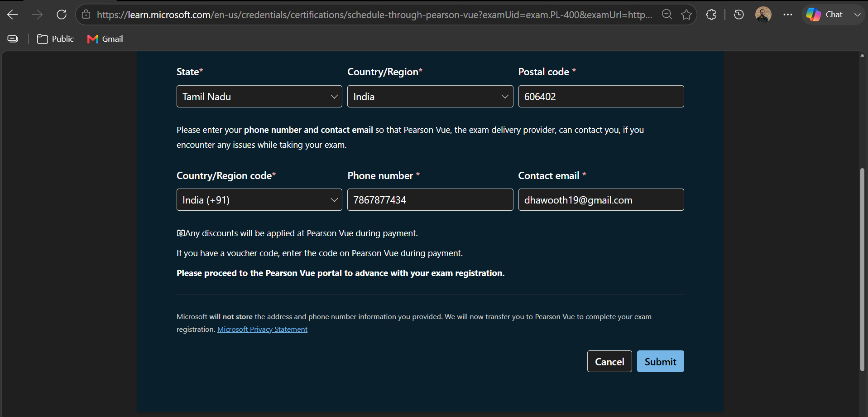
Task: Open the browser profile avatar
Action: click(x=763, y=15)
